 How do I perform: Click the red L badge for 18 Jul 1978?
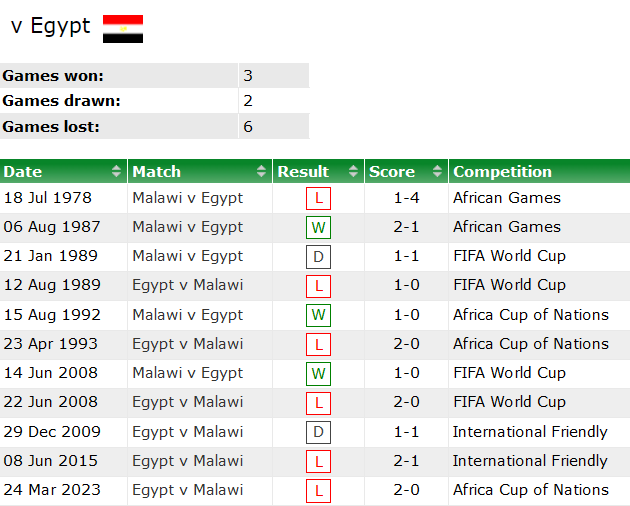(x=318, y=198)
